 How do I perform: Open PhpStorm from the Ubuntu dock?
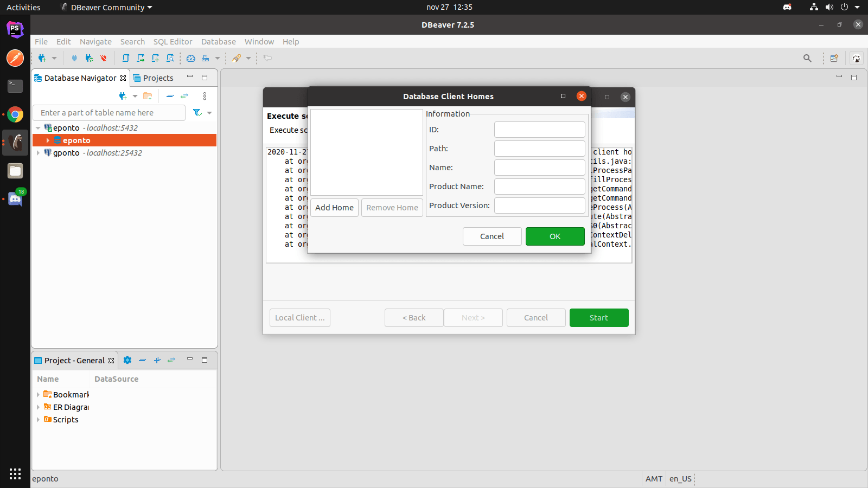coord(15,29)
